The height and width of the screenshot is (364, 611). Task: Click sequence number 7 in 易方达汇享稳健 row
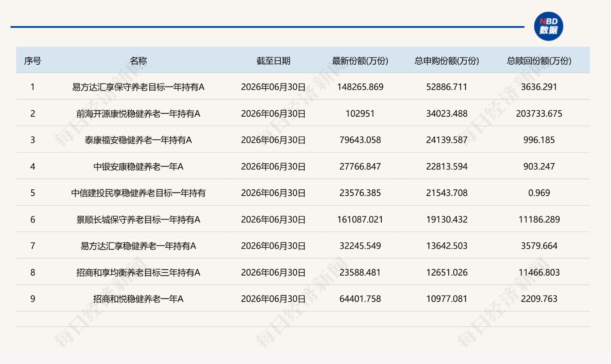coord(33,246)
